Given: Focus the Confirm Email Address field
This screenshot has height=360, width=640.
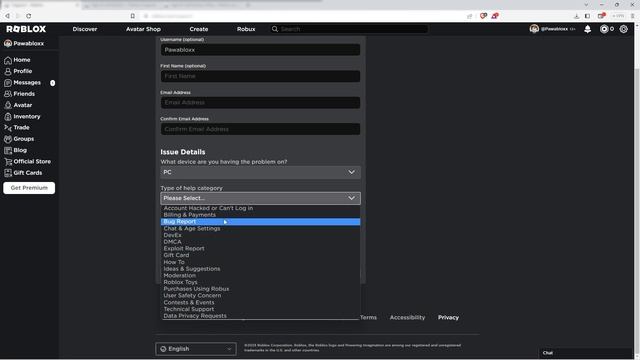Looking at the screenshot, I should click(260, 129).
